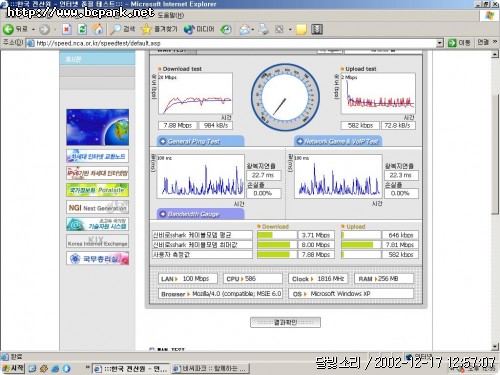Open the NGI Next Generation banner
Image resolution: width=500 pixels, height=375 pixels.
coord(97,207)
